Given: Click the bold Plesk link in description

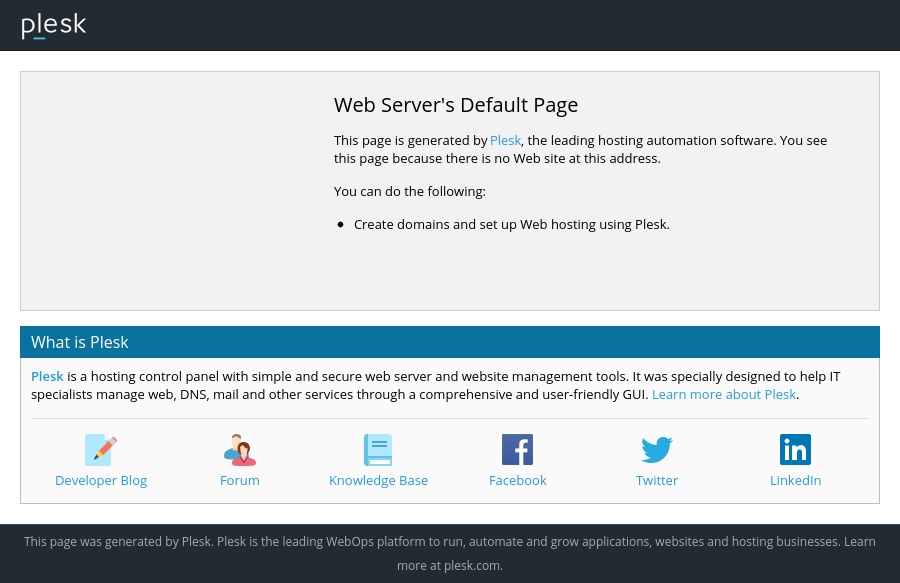Looking at the screenshot, I should 47,377.
